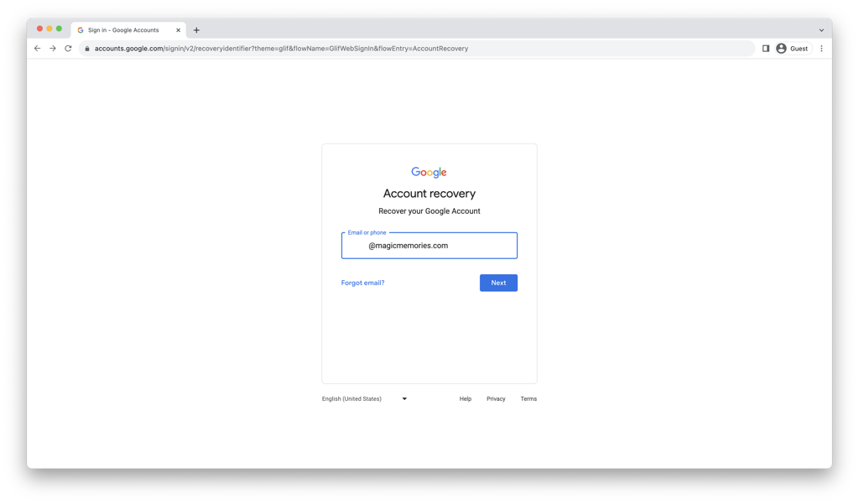859x504 pixels.
Task: Open a new tab with plus icon
Action: click(x=196, y=30)
